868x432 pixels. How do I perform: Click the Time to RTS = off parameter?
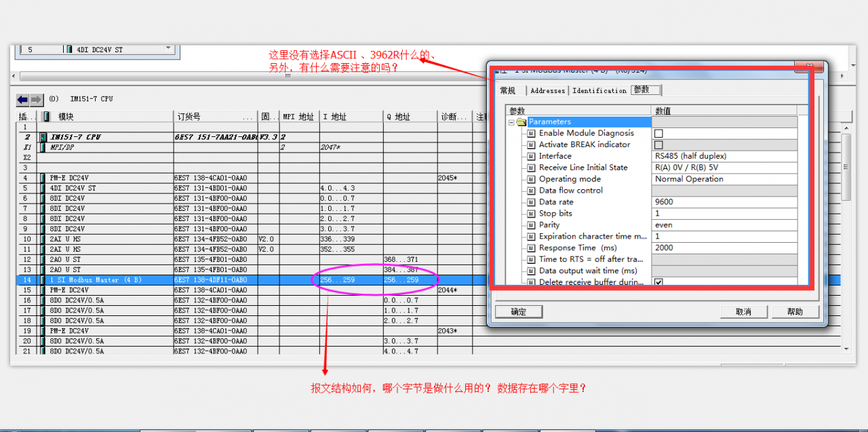point(591,259)
